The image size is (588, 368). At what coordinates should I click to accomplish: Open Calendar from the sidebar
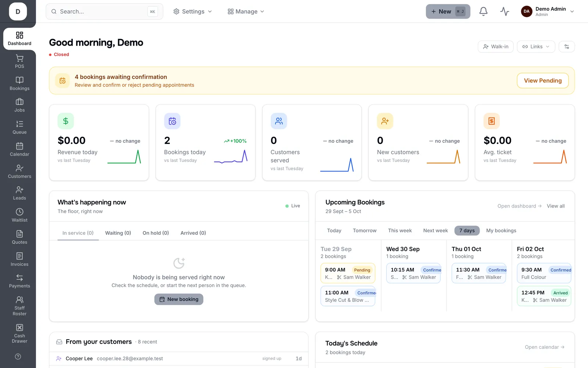click(x=19, y=149)
